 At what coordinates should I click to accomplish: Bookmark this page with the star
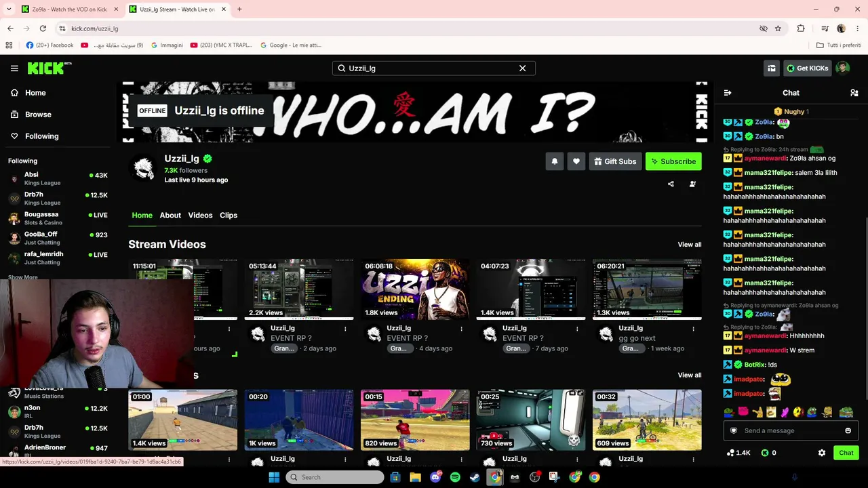[x=778, y=28]
